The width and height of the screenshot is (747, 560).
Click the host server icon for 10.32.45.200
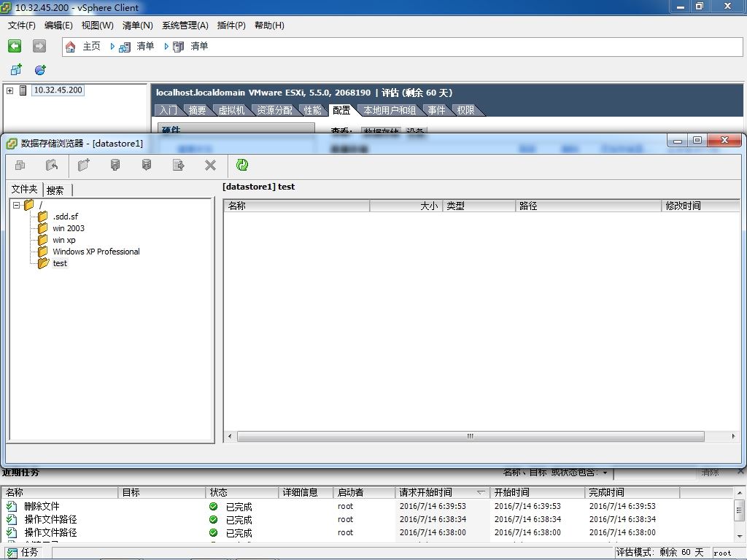pos(23,90)
